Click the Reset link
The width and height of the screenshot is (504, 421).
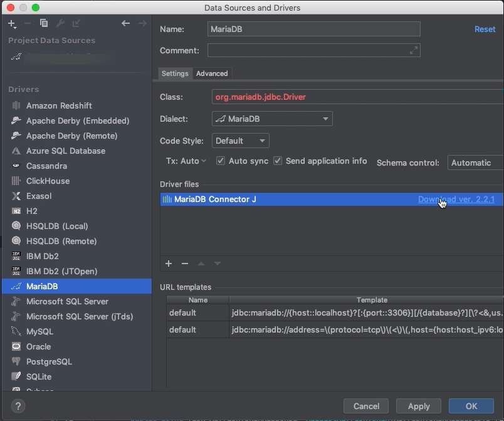point(485,29)
